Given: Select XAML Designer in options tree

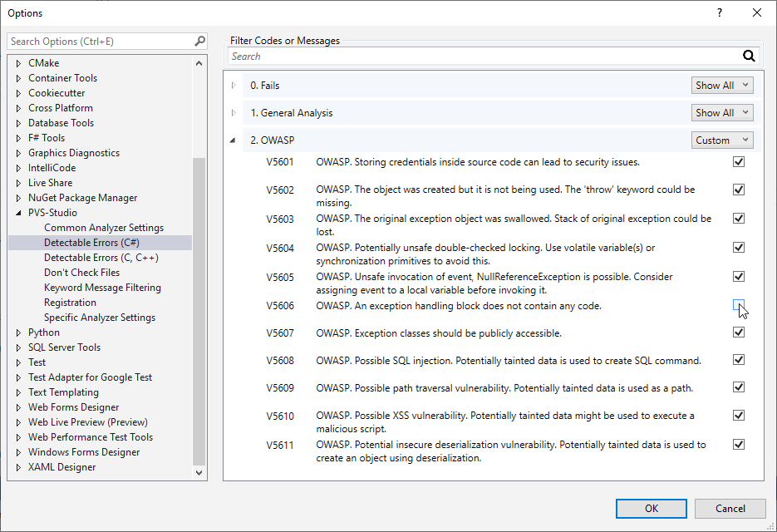Looking at the screenshot, I should [x=62, y=467].
